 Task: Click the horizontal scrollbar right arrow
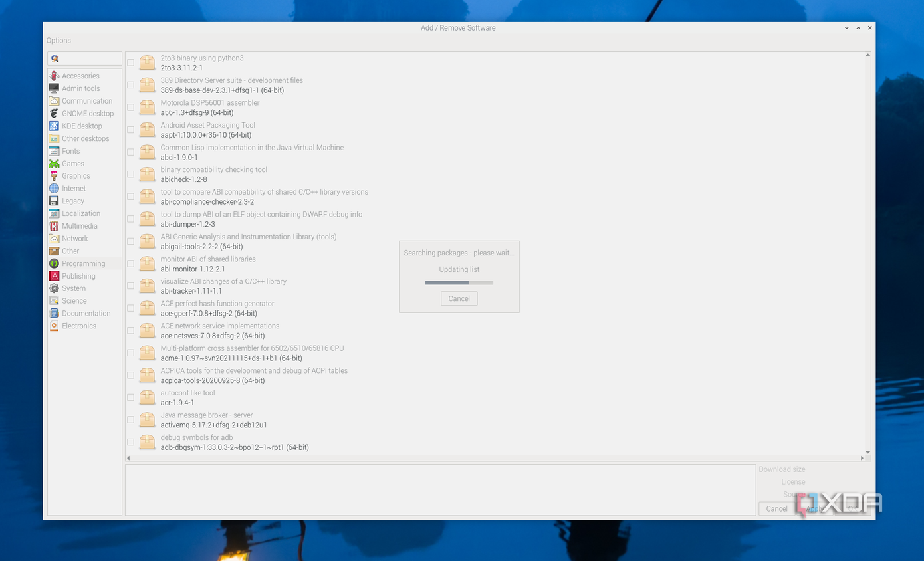[862, 458]
